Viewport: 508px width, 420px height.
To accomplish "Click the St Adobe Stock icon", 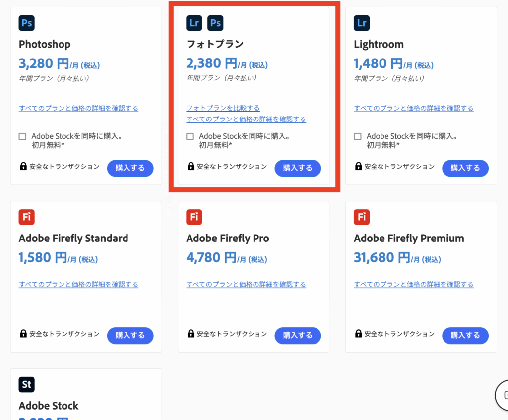I will pyautogui.click(x=27, y=384).
